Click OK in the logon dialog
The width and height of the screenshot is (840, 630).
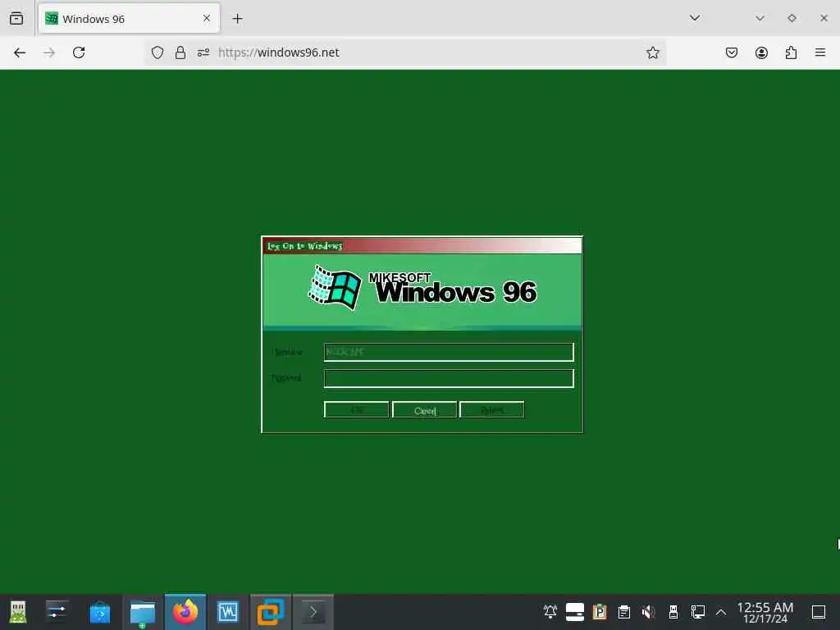tap(356, 410)
